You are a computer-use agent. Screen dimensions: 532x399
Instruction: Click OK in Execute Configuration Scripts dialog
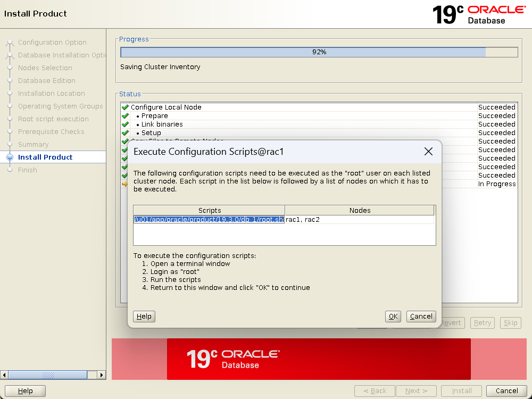tap(393, 317)
